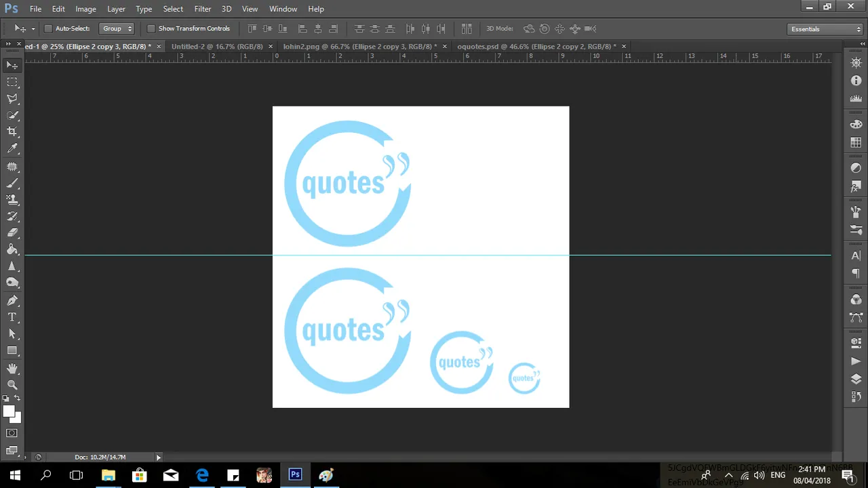
Task: Open the Essentials workspace dropdown
Action: 825,29
